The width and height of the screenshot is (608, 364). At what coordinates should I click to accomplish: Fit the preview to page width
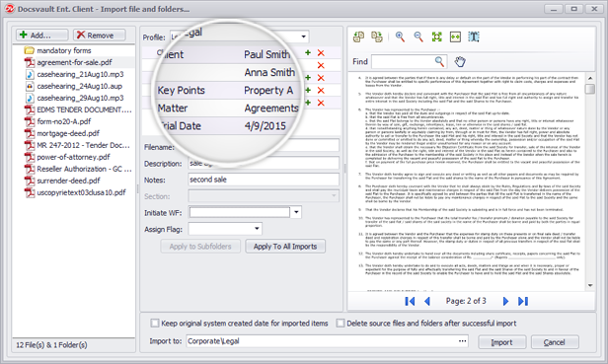coord(455,36)
